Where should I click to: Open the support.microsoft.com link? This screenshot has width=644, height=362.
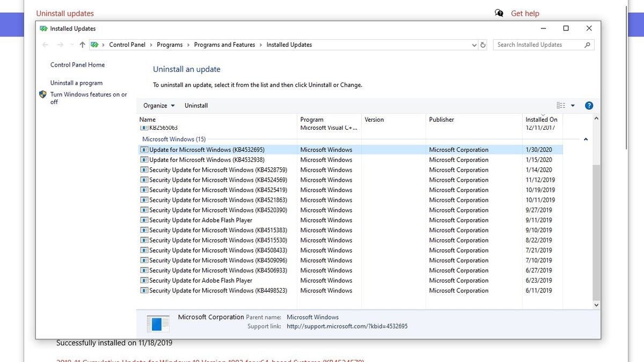(x=347, y=326)
